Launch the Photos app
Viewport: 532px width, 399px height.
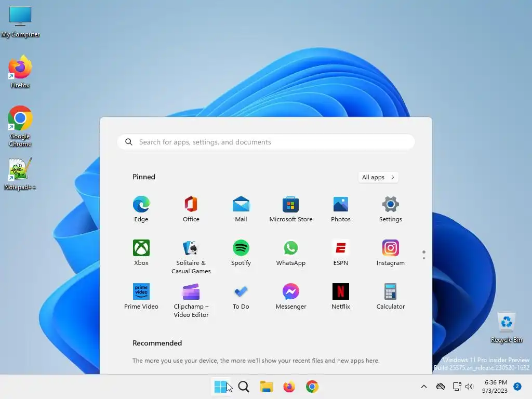[341, 209]
